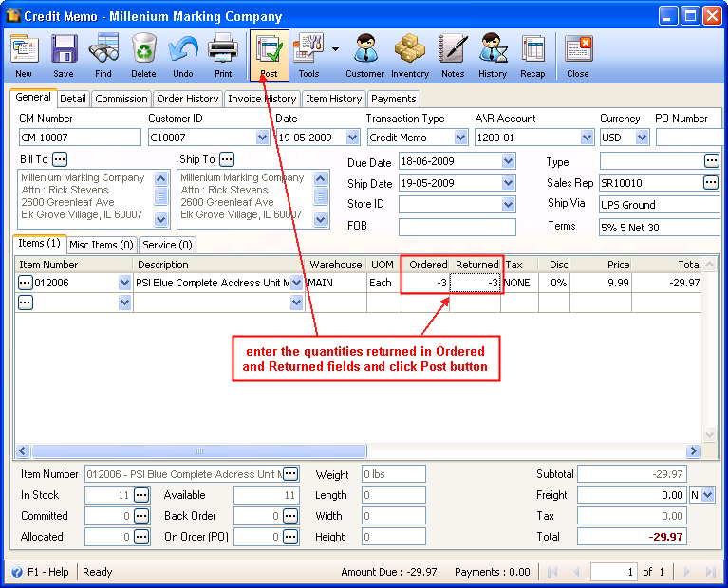Expand the Freight N dropdown

coord(707,495)
